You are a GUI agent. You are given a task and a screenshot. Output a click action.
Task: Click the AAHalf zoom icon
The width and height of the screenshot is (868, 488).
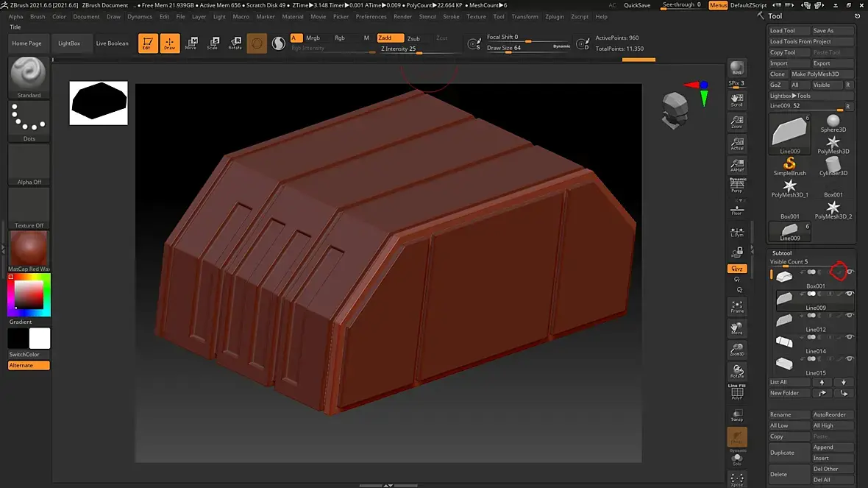[736, 165]
